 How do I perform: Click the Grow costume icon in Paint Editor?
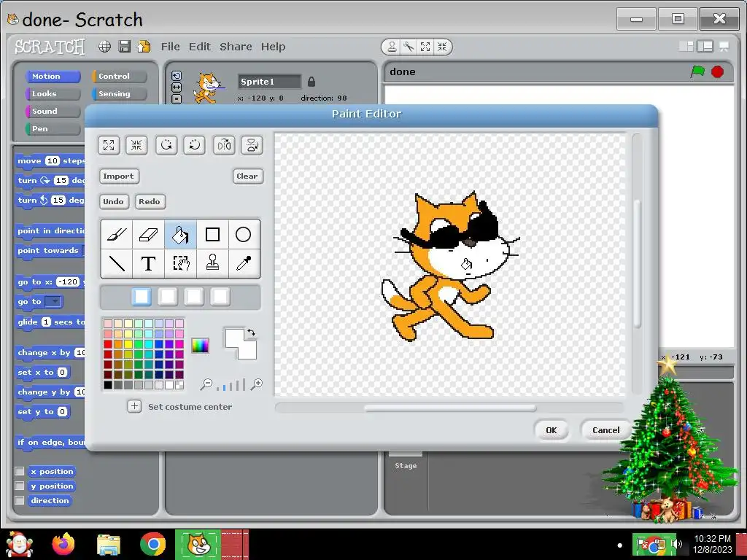tap(109, 145)
